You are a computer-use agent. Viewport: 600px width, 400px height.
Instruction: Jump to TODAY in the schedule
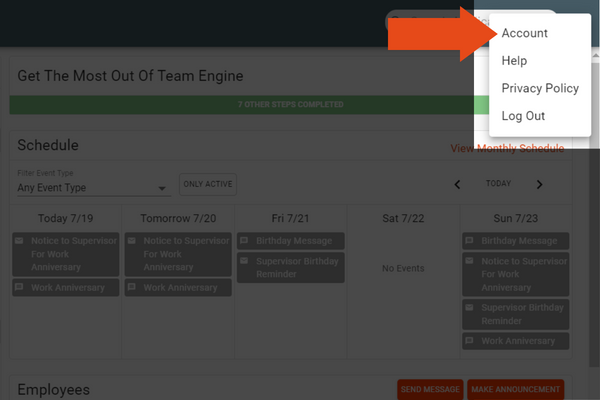pyautogui.click(x=498, y=184)
